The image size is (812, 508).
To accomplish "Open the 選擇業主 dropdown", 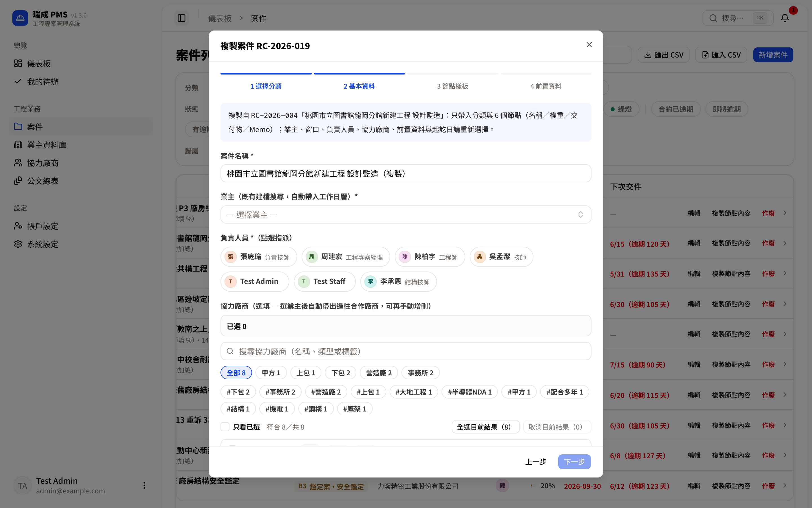I will pos(406,215).
